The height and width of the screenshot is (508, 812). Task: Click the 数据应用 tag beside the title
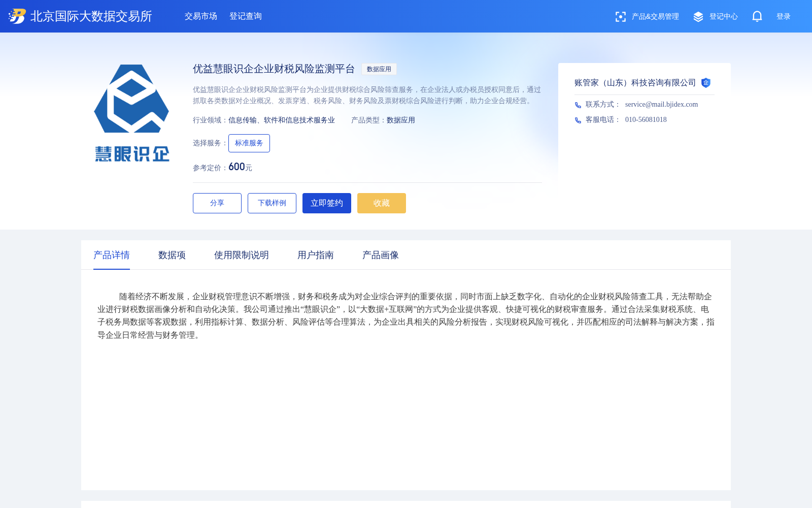click(379, 69)
